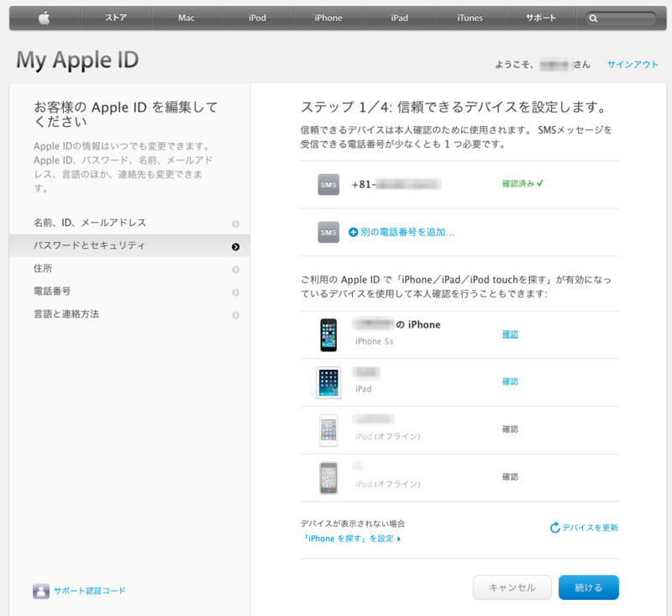The image size is (672, 616).
Task: Open the iPad navigation item
Action: pyautogui.click(x=400, y=18)
